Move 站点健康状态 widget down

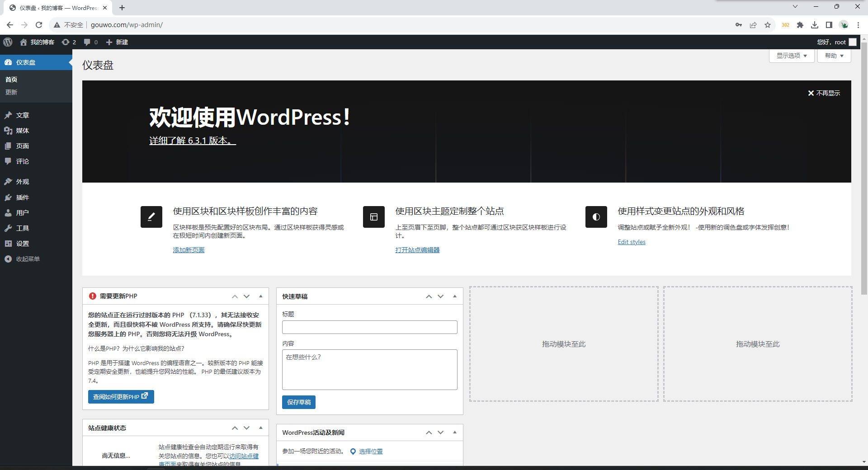click(246, 428)
